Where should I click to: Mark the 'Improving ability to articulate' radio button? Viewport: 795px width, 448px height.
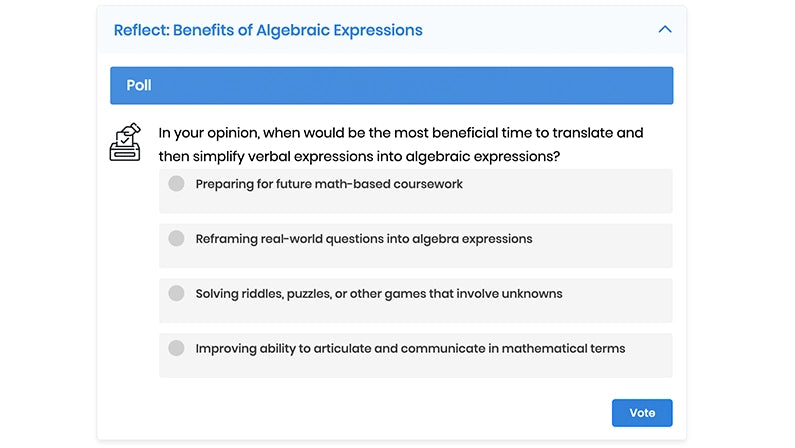click(x=177, y=349)
